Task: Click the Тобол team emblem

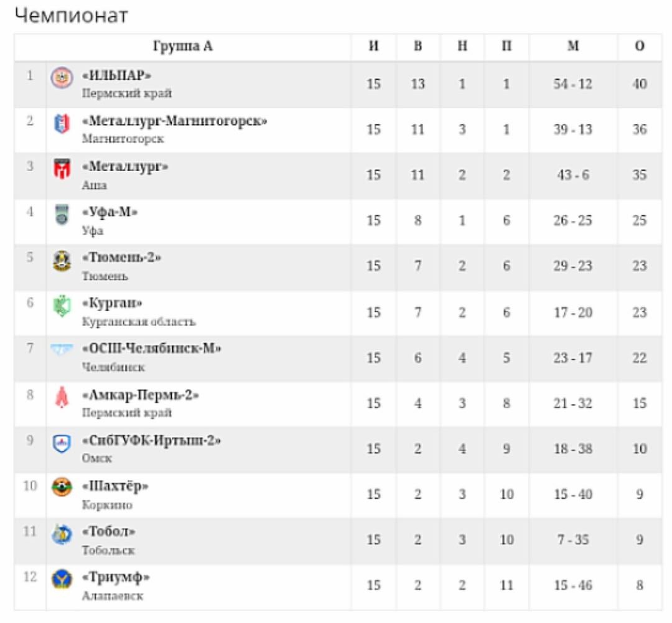Action: (62, 534)
